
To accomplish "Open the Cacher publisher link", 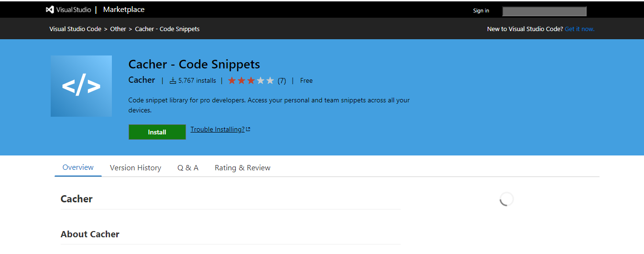I will pyautogui.click(x=142, y=80).
